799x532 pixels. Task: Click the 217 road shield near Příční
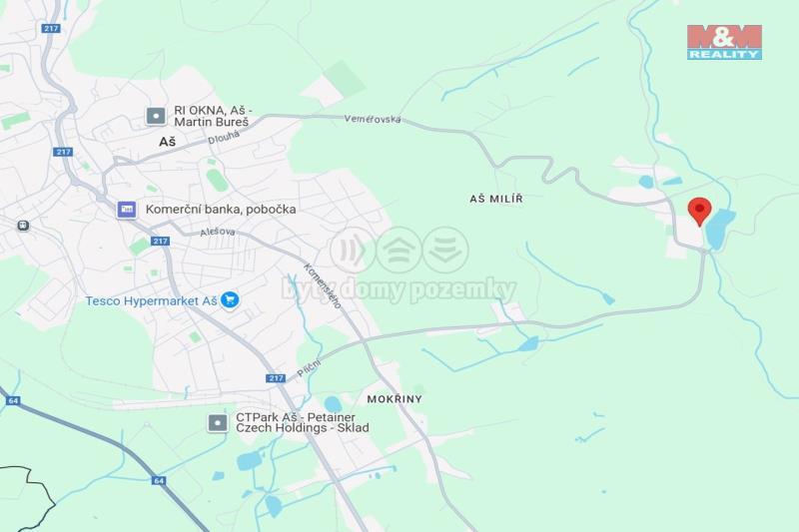click(x=276, y=377)
